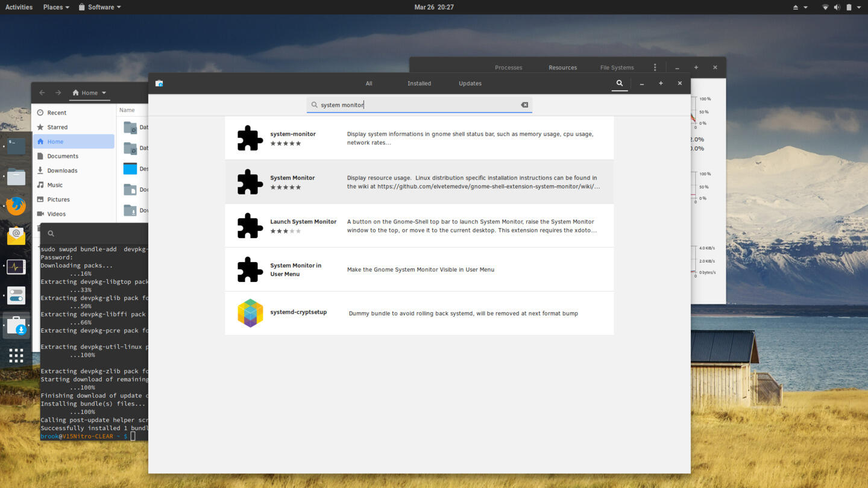
Task: Open the Tweaks toggle icon in dock
Action: tap(16, 296)
